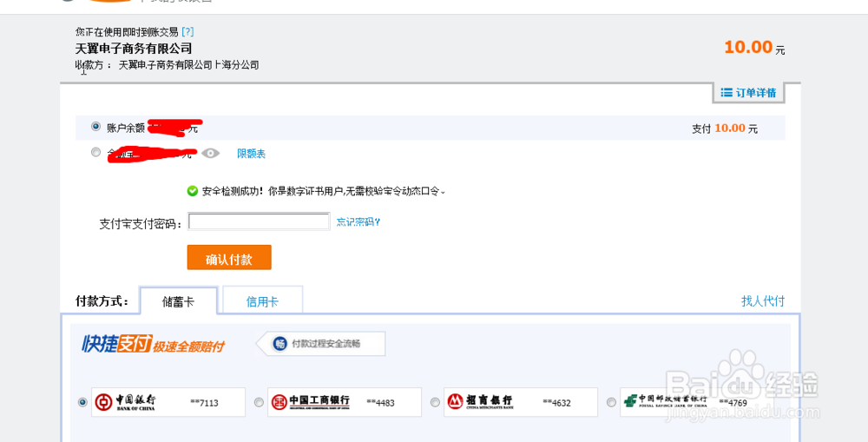The height and width of the screenshot is (442, 868).
Task: Click the 快捷支付 logo
Action: tap(117, 344)
